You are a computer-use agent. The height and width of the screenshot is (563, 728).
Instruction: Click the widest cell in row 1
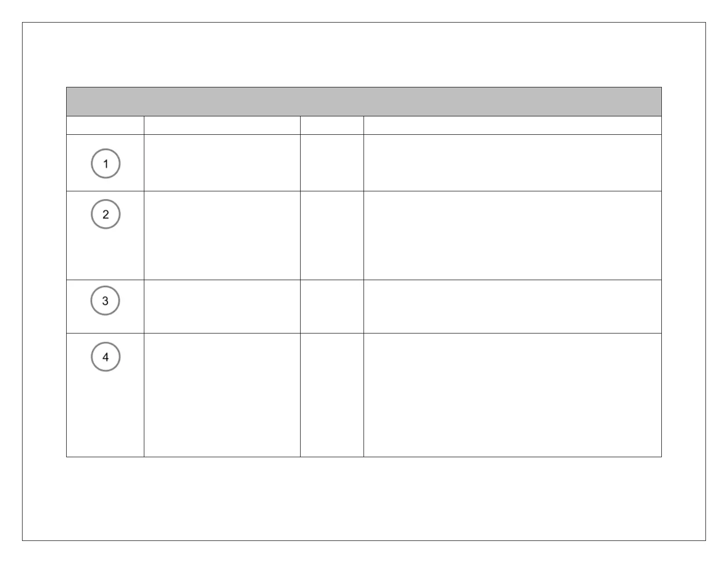(512, 163)
